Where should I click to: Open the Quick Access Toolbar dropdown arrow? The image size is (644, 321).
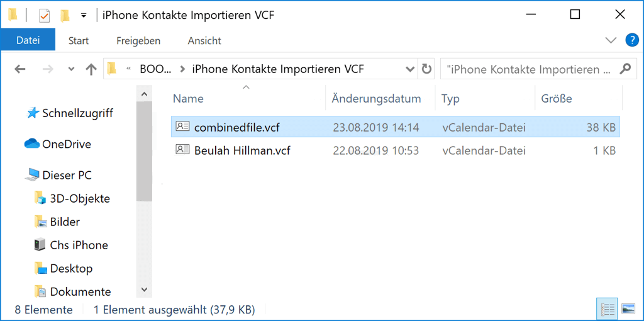click(x=84, y=15)
